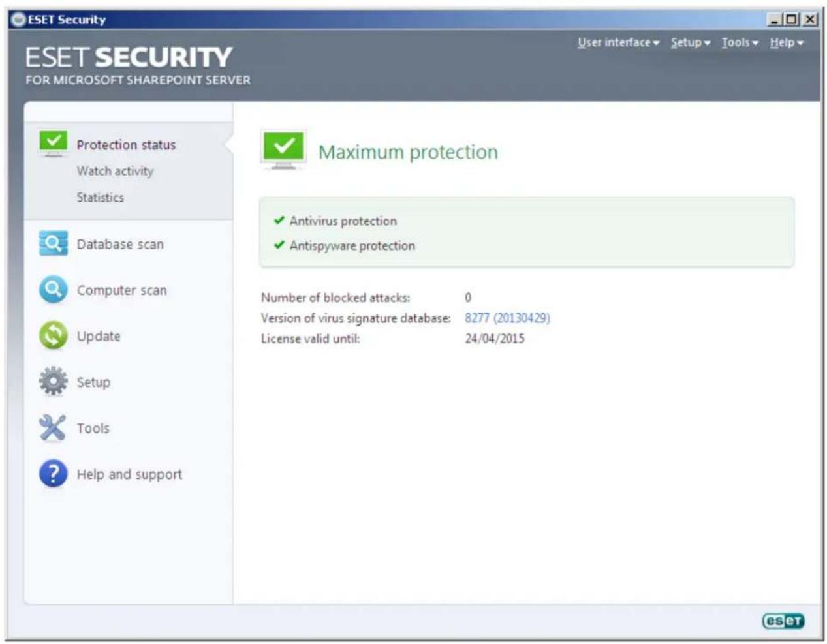827x644 pixels.
Task: Click the Protection status green monitor icon
Action: (53, 144)
